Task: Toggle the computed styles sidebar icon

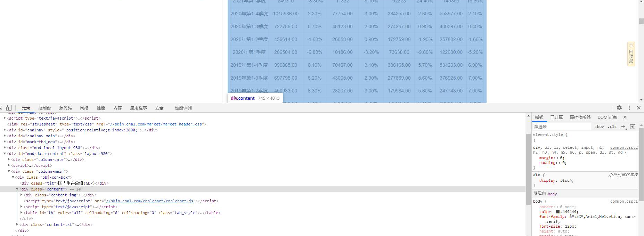Action: pos(633,127)
